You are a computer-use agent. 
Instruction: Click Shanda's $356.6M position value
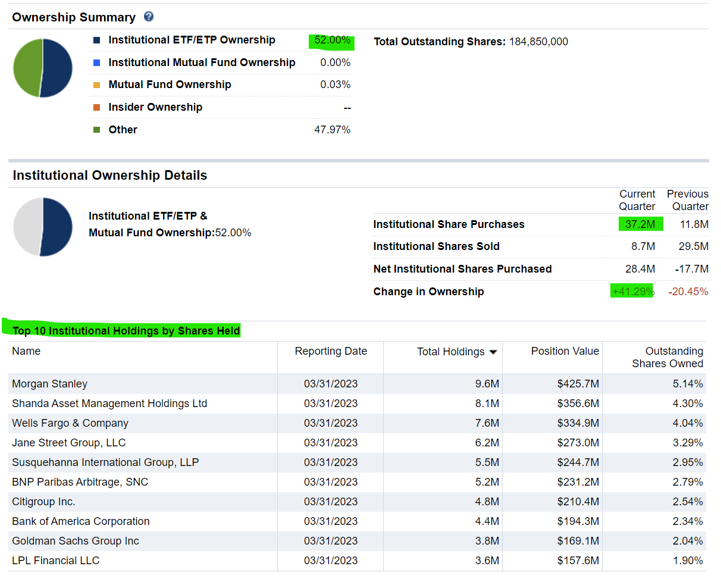(x=578, y=404)
